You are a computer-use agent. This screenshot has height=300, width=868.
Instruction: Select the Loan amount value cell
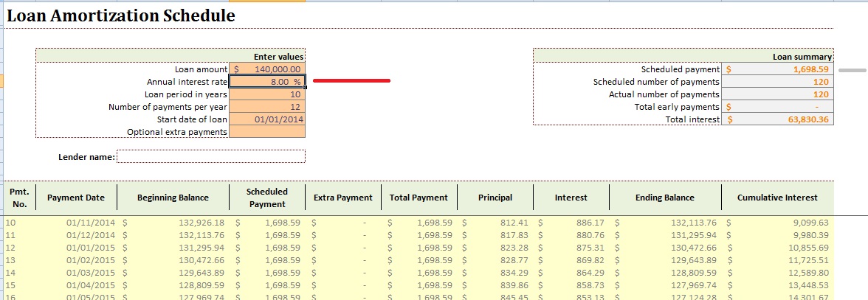267,69
